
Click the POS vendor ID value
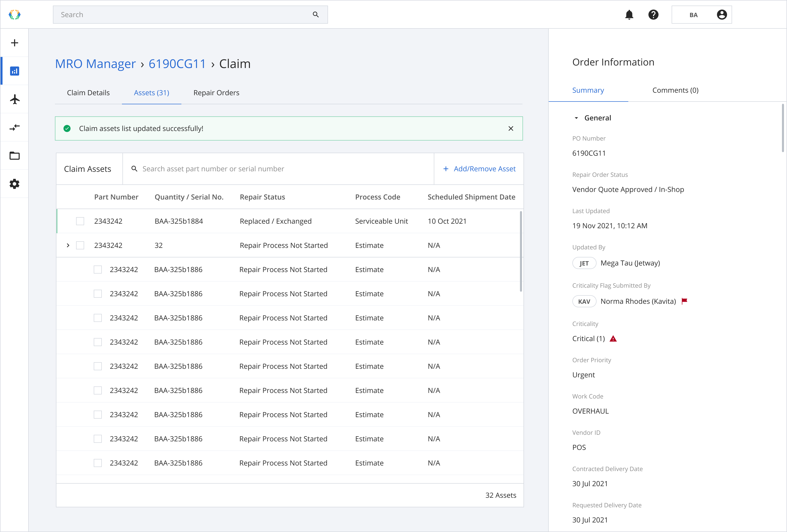(579, 447)
